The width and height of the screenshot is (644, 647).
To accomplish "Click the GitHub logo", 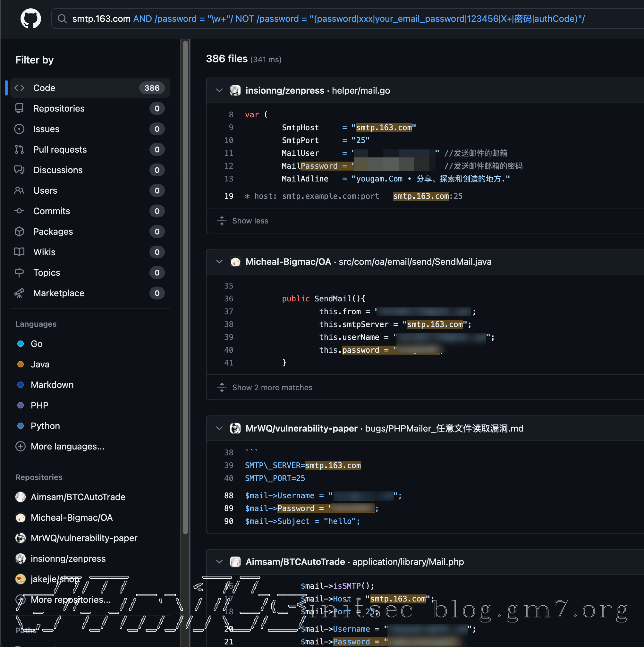I will pos(30,18).
